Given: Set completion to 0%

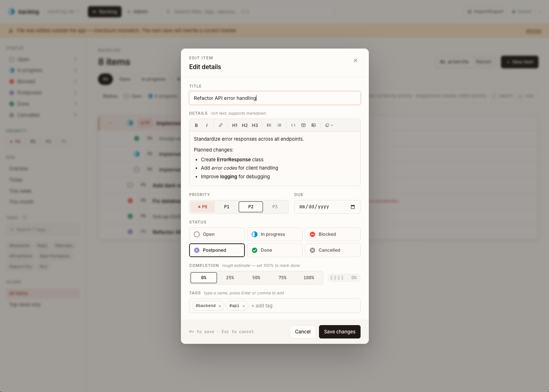Looking at the screenshot, I should point(204,278).
